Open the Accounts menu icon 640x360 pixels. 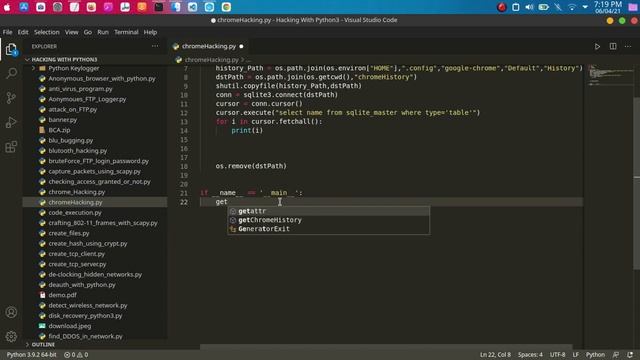click(11, 312)
